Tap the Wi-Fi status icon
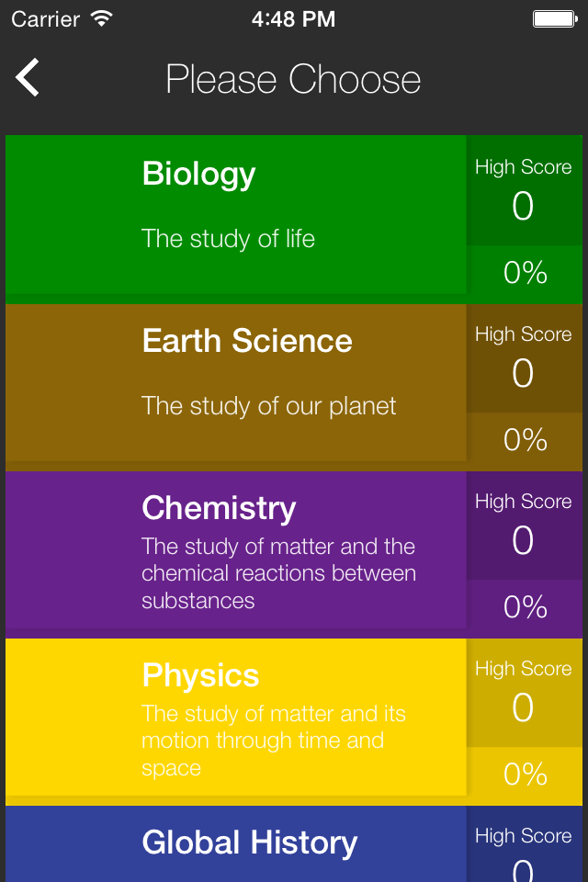This screenshot has height=882, width=588. 102,19
